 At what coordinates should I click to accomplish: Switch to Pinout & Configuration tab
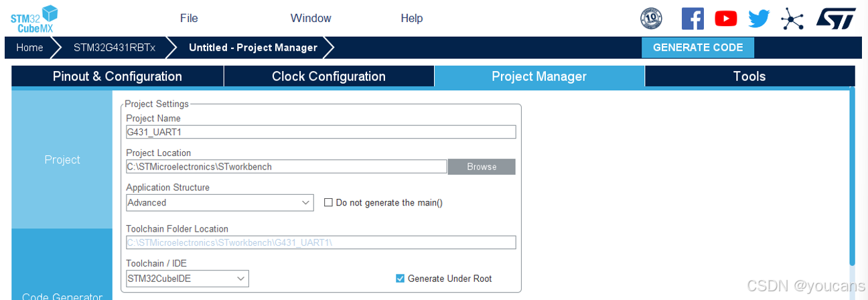click(x=117, y=76)
